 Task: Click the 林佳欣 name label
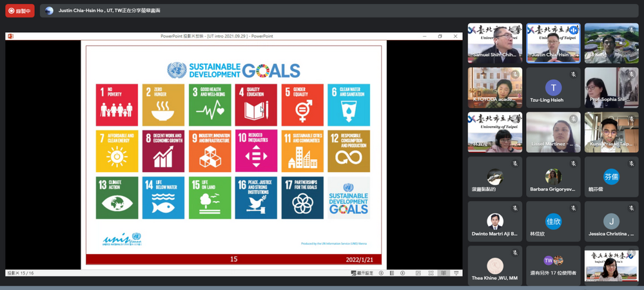[x=538, y=234]
